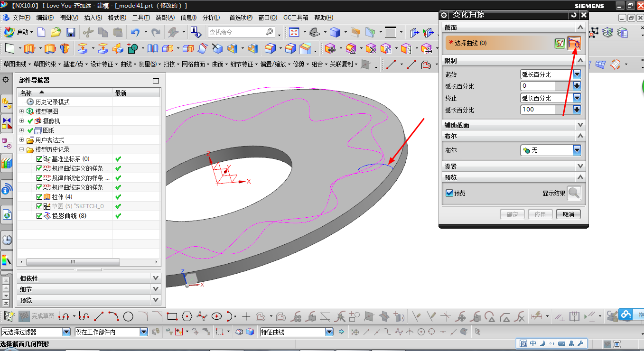Uncheck 基准坐标系 (0) feature checkbox
644x351 pixels.
point(39,159)
